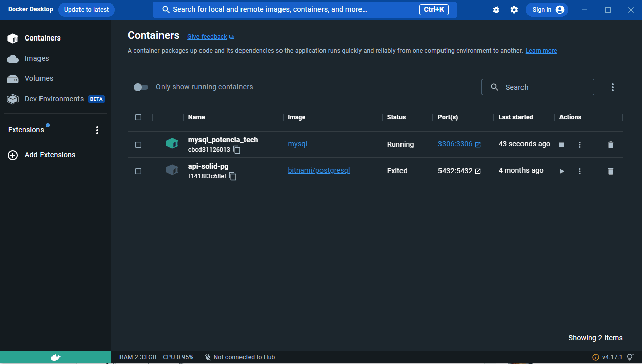Open the mysql_potencia_tech container name
The image size is (642, 364).
[x=223, y=140]
